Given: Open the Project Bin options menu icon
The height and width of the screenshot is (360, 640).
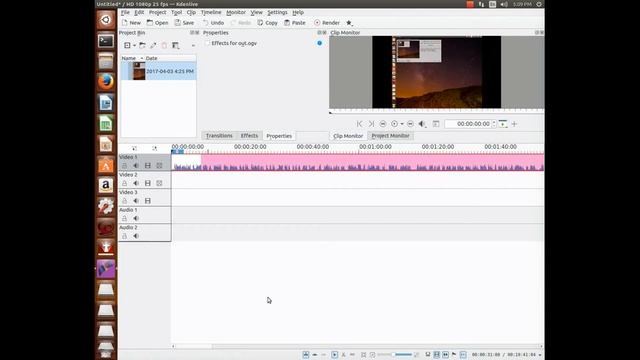Looking at the screenshot, I should (176, 45).
